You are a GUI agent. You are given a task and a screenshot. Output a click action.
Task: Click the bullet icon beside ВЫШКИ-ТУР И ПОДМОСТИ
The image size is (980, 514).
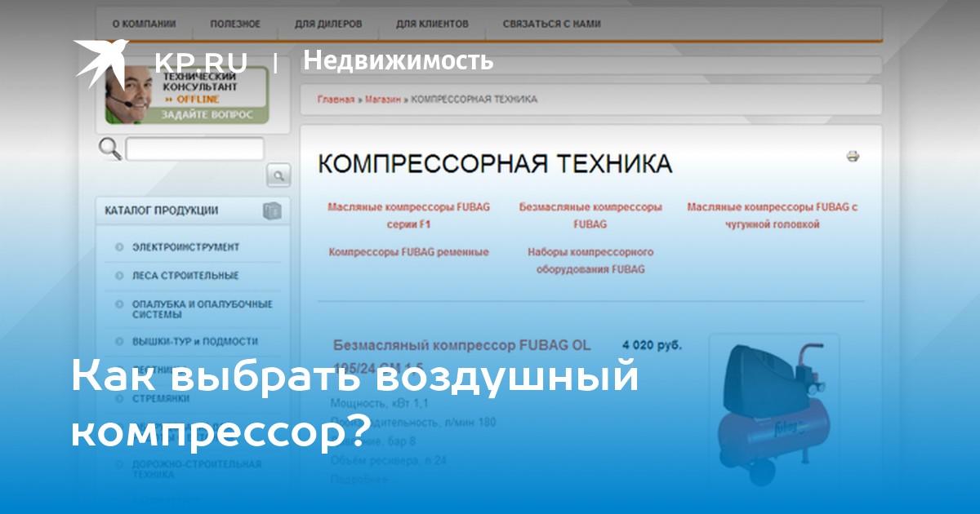[x=119, y=342]
